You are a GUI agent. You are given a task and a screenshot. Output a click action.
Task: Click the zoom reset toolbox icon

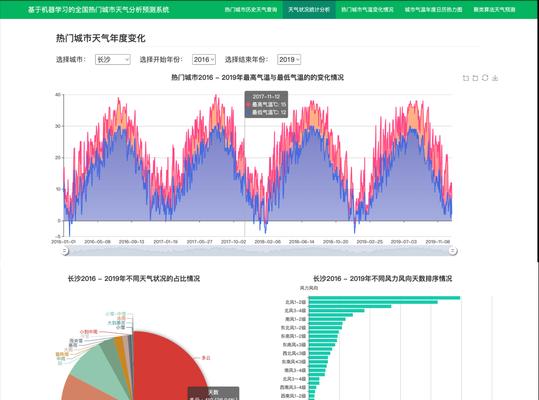point(475,78)
